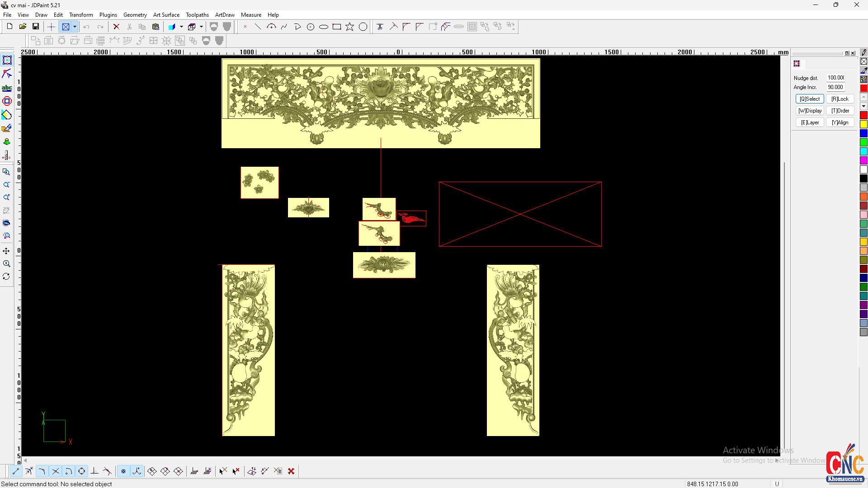Expand the view mode dropdown arrow
Image resolution: width=868 pixels, height=488 pixels.
coord(75,27)
